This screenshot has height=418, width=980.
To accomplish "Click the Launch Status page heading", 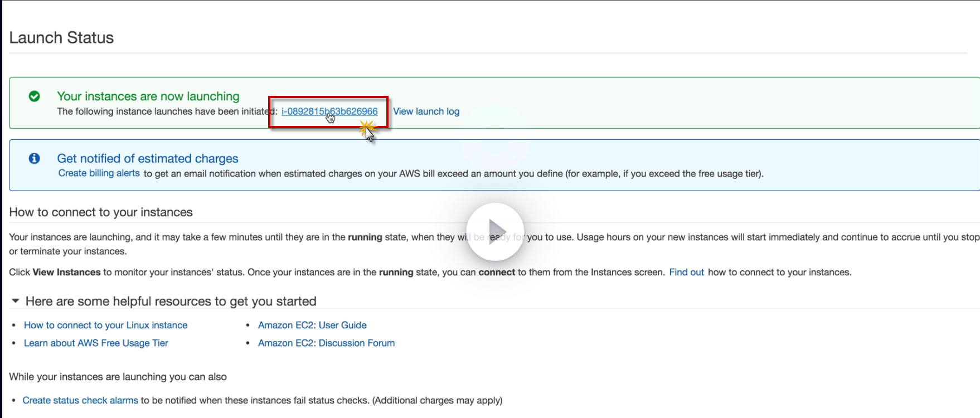I will pos(61,38).
